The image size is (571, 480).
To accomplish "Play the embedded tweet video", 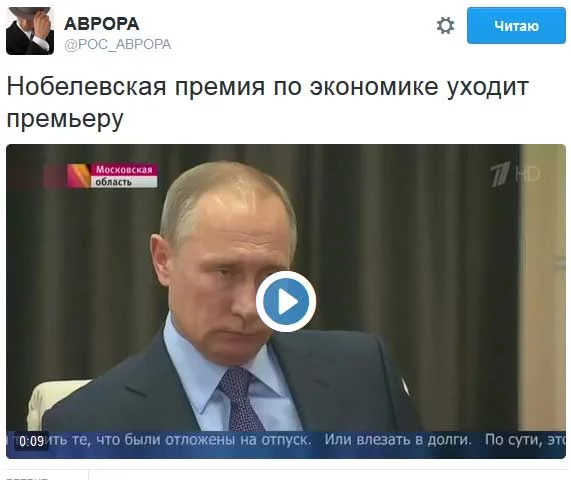I will point(286,302).
